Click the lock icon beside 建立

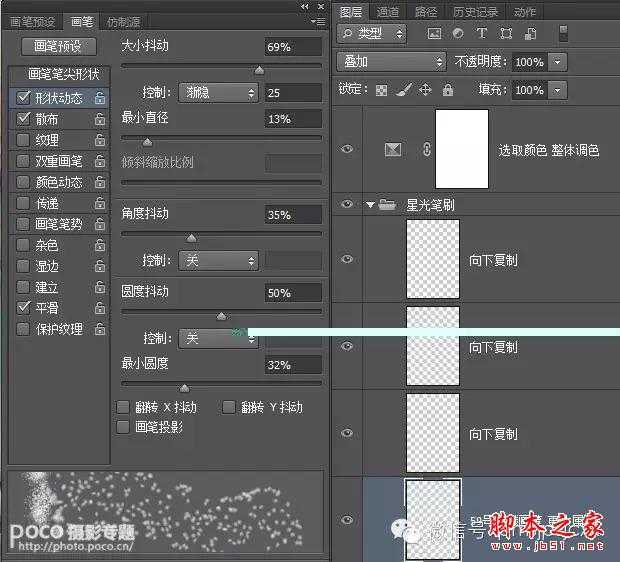[x=100, y=287]
